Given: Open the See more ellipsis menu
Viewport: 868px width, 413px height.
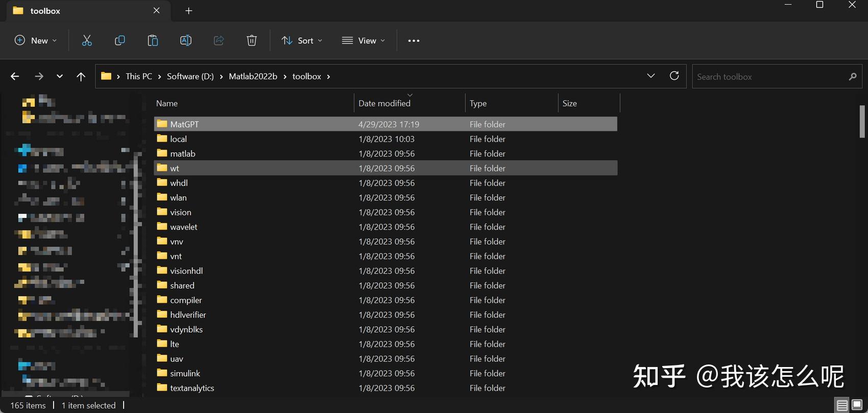Looking at the screenshot, I should tap(414, 41).
